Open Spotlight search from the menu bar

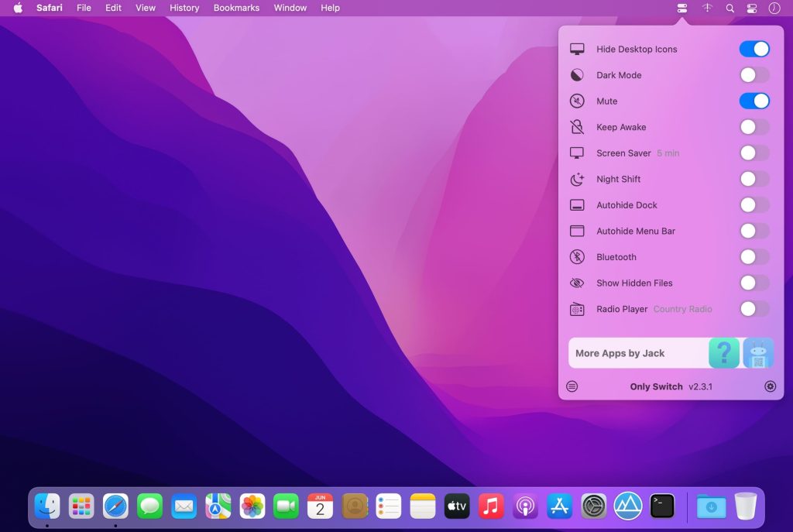[729, 8]
